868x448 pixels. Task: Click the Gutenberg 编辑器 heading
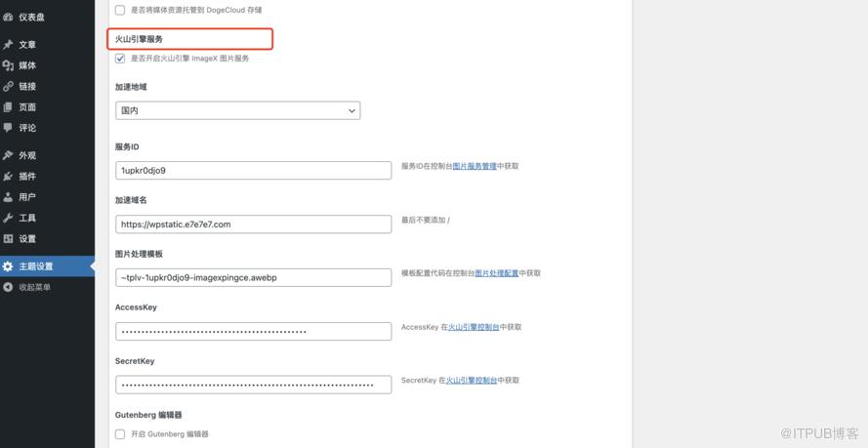[x=149, y=415]
